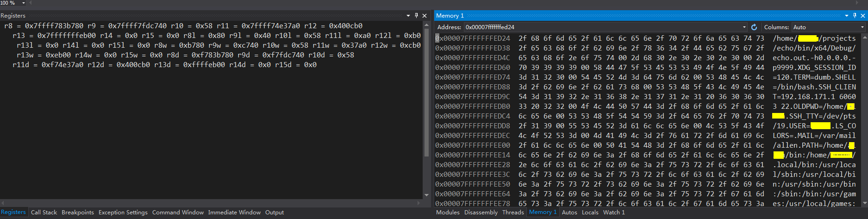868x219 pixels.
Task: Switch to the Disassembly tab
Action: tap(481, 213)
